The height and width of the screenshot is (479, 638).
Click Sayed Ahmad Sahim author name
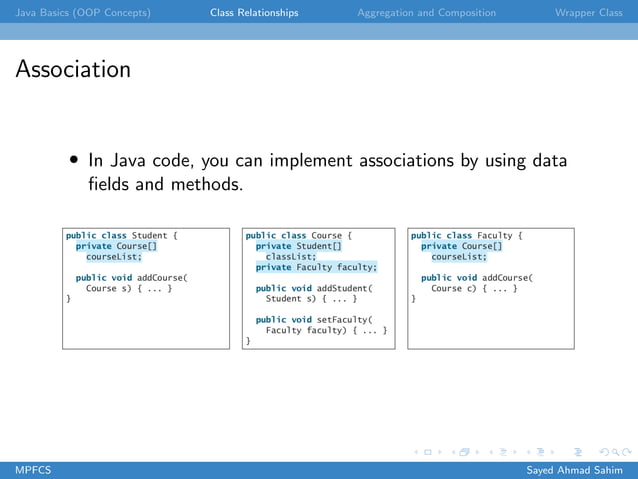pos(575,470)
